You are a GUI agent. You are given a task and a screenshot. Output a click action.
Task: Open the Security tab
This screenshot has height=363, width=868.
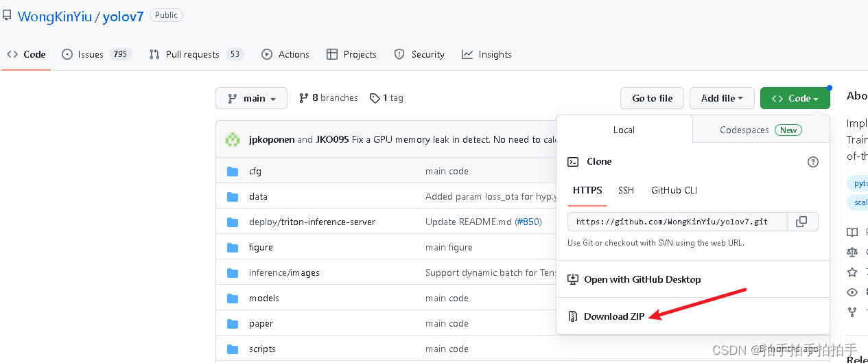[x=419, y=54]
